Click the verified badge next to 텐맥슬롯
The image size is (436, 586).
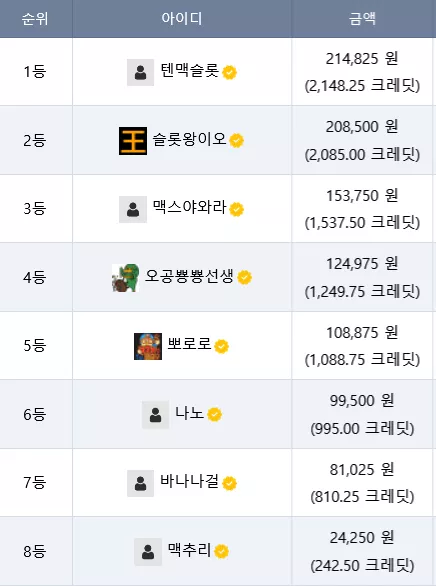pyautogui.click(x=229, y=72)
